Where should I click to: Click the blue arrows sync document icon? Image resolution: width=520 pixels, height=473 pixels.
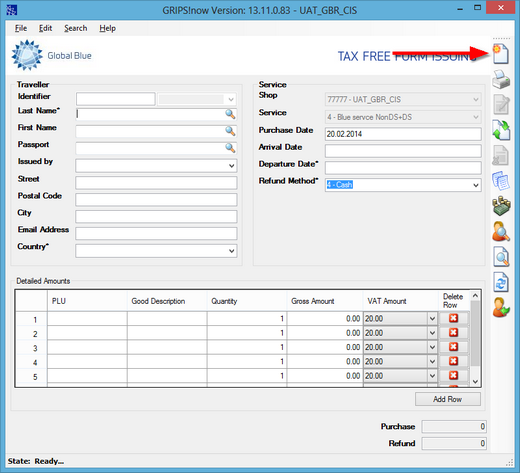(501, 282)
